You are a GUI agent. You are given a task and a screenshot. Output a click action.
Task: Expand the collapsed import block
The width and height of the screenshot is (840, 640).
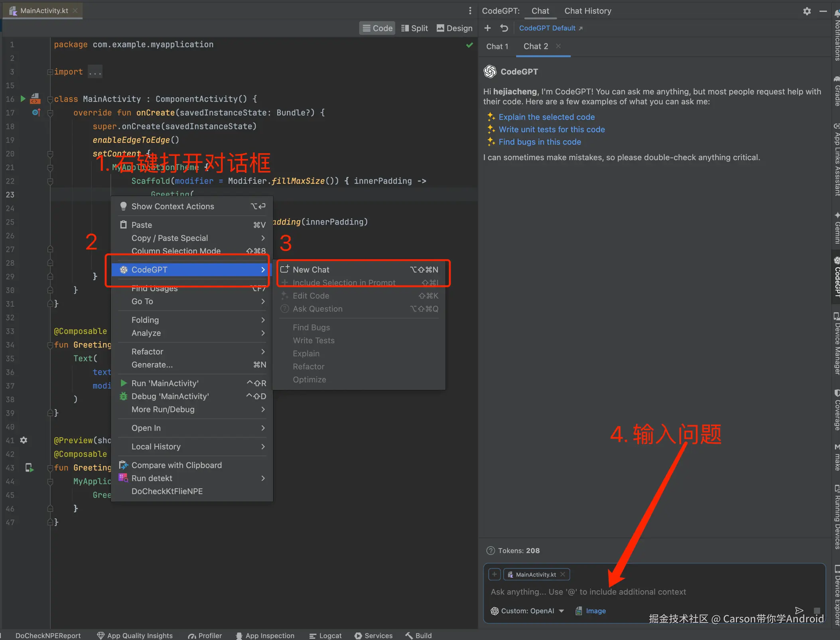(95, 72)
